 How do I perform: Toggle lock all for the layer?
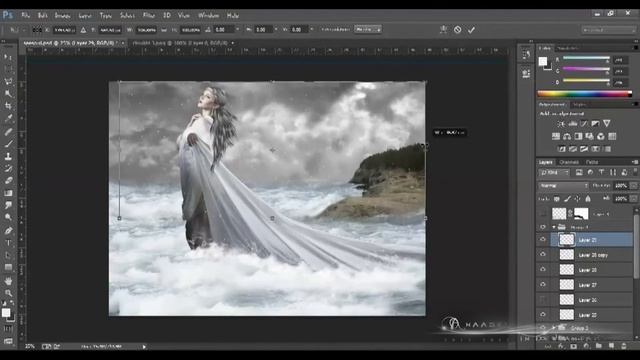point(588,199)
